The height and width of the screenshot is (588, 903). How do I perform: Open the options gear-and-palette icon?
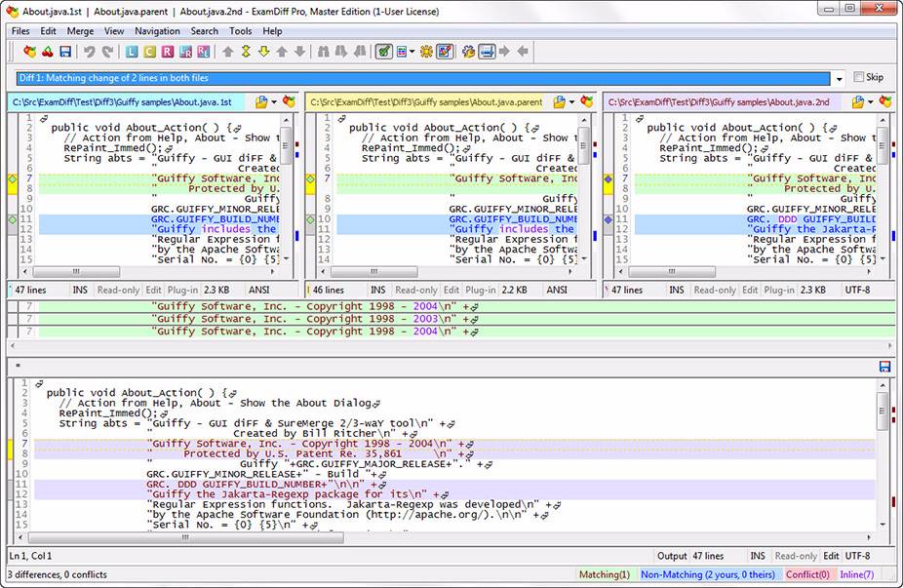point(468,52)
